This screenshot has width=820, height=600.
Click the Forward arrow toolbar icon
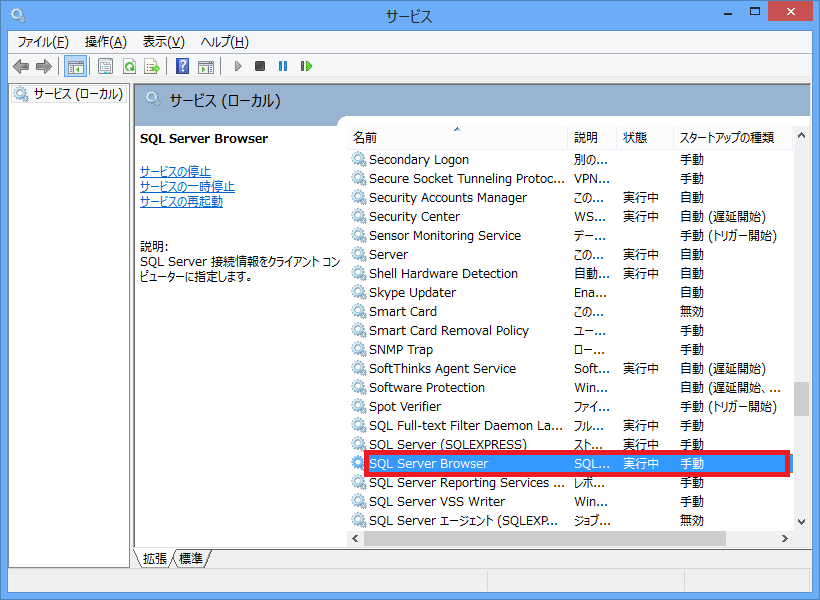[x=44, y=66]
